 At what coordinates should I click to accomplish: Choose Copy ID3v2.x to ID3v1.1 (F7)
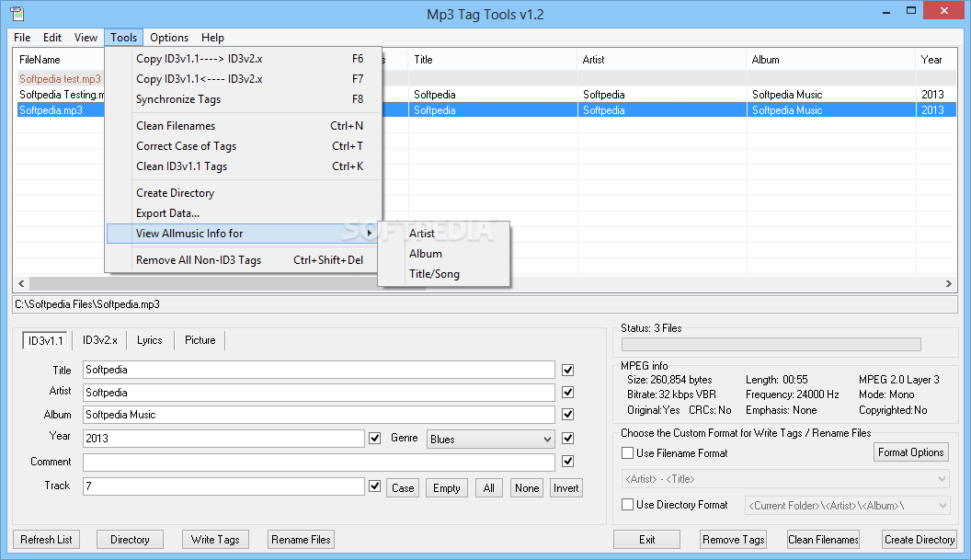(244, 79)
